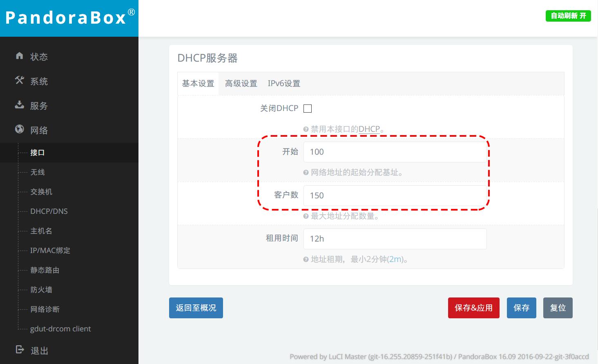Expand the 服务 sidebar menu
598x364 pixels.
click(39, 105)
